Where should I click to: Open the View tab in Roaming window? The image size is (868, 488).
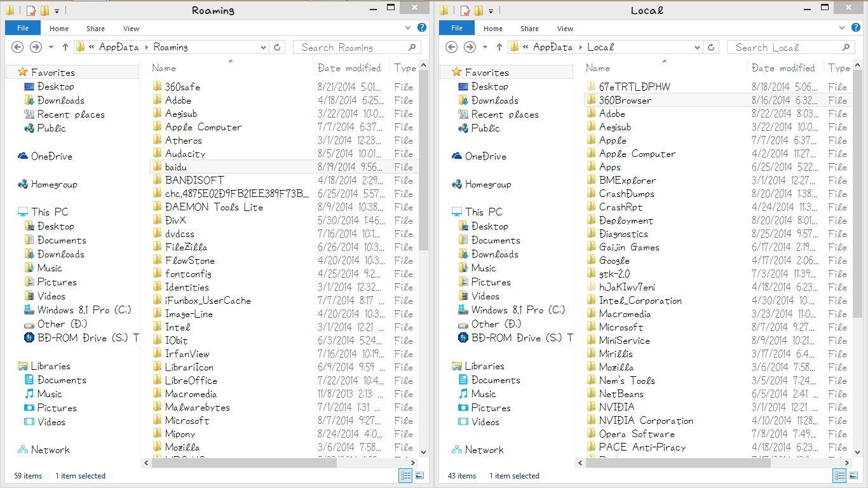click(x=131, y=28)
